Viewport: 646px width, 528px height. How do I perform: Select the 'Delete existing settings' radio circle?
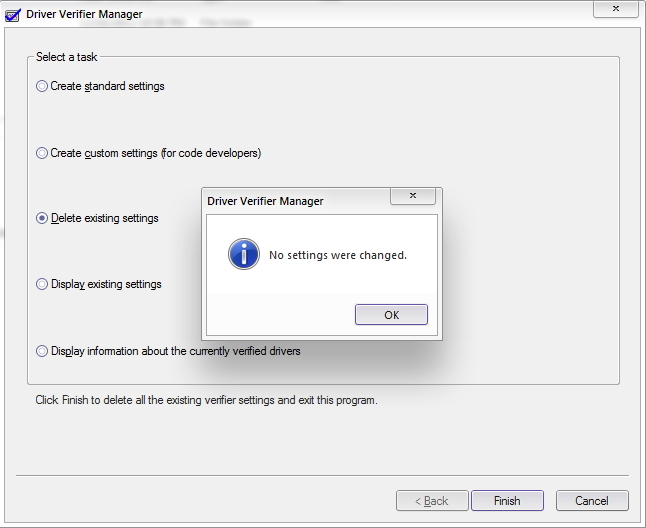[x=42, y=218]
